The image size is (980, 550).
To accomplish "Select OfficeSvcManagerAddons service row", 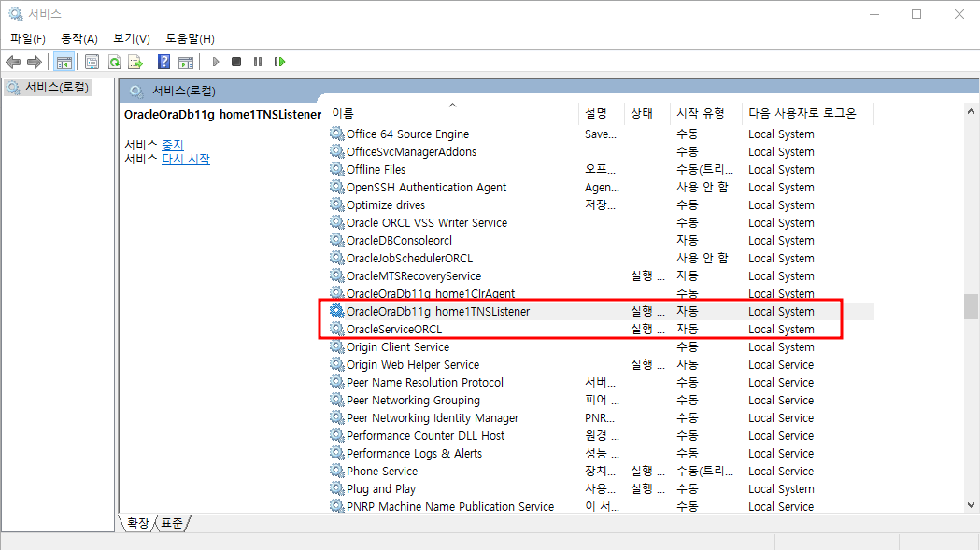I will point(411,152).
